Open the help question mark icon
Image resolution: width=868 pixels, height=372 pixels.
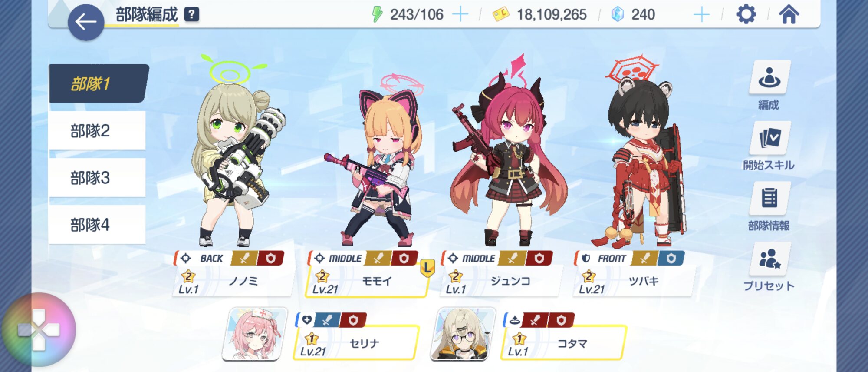[x=191, y=14]
